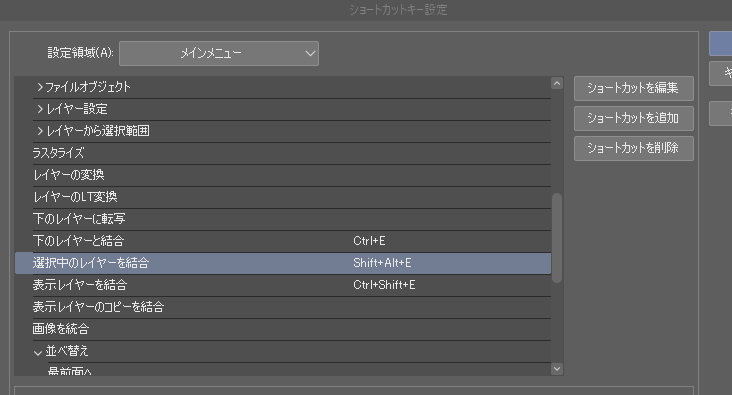Click the Shift+Alt+E shortcut value
This screenshot has height=395, width=732.
(x=382, y=263)
